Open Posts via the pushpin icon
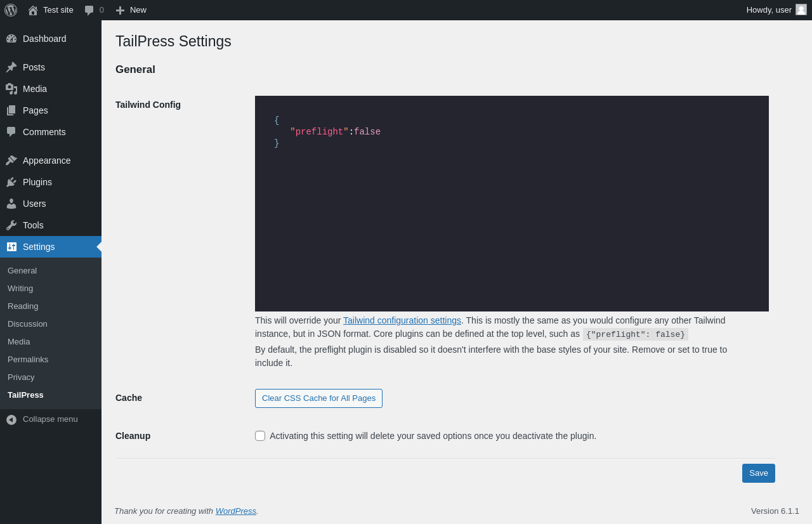 pos(11,67)
